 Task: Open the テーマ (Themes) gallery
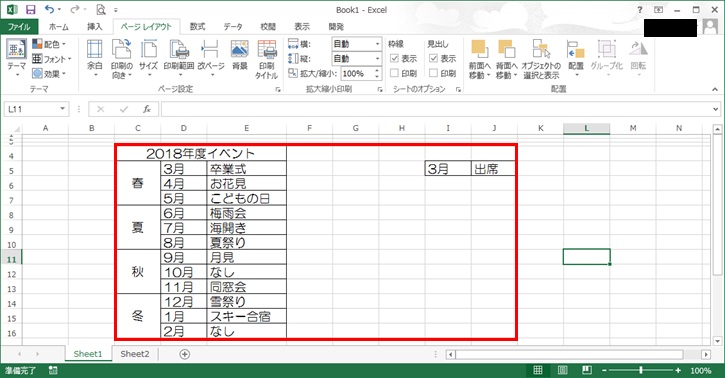point(17,57)
